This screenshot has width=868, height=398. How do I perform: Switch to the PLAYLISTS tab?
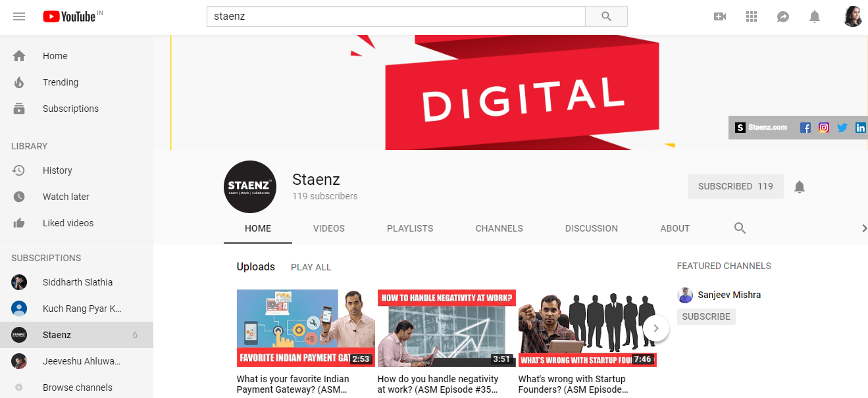pos(410,228)
